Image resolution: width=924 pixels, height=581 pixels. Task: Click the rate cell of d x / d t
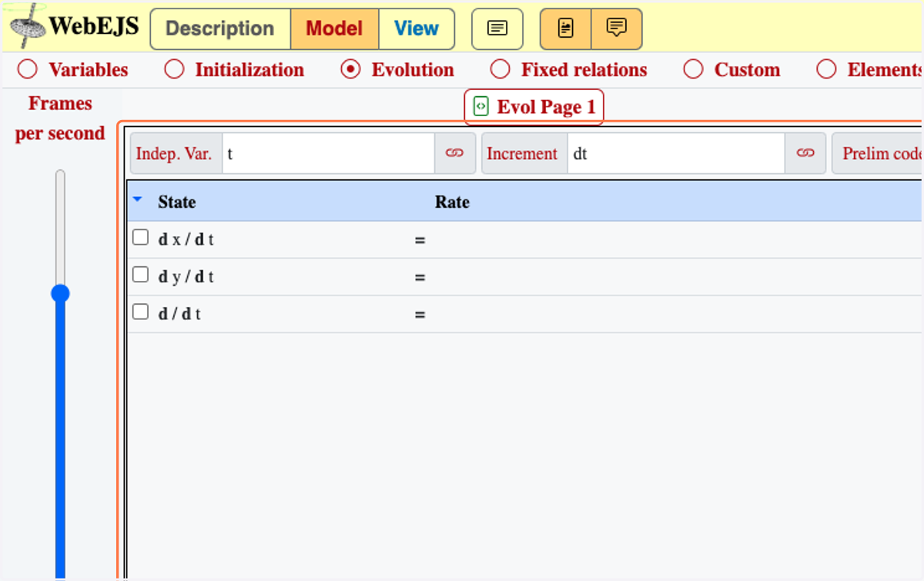pyautogui.click(x=676, y=239)
